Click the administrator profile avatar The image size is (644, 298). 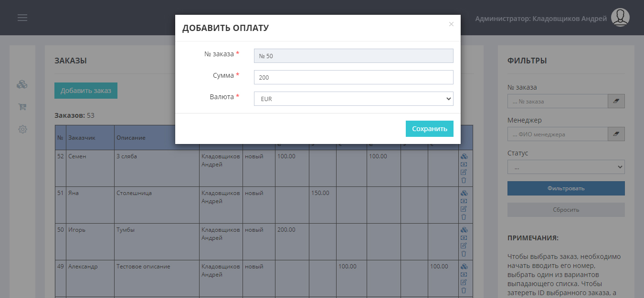[620, 18]
